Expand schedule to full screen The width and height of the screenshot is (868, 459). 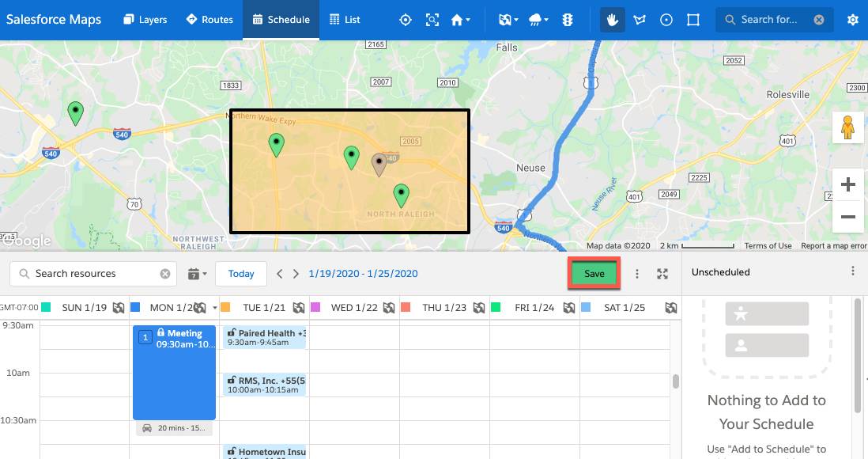pyautogui.click(x=662, y=274)
